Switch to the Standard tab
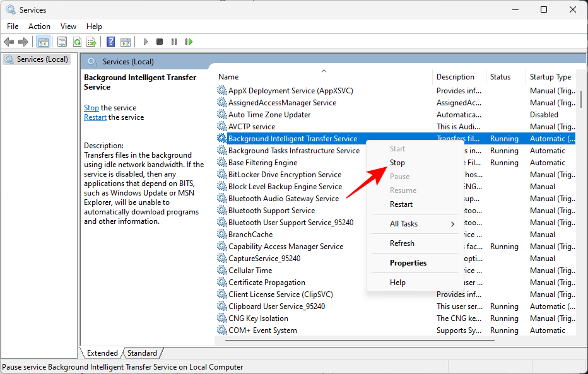The image size is (588, 374). [142, 353]
